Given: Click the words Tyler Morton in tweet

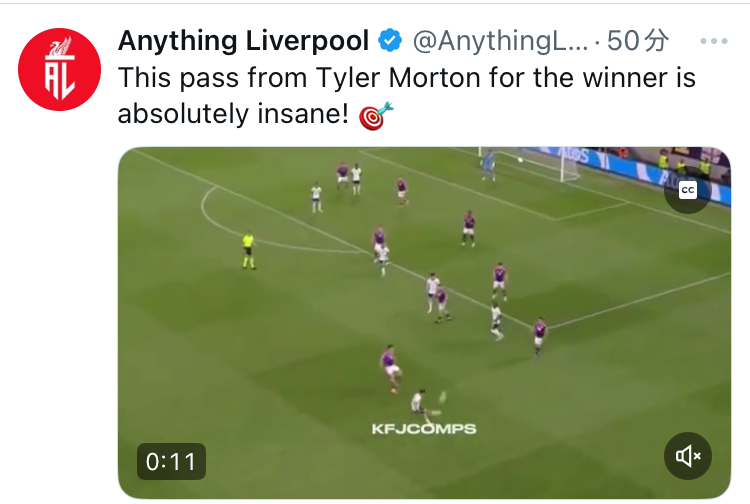Looking at the screenshot, I should [x=397, y=77].
